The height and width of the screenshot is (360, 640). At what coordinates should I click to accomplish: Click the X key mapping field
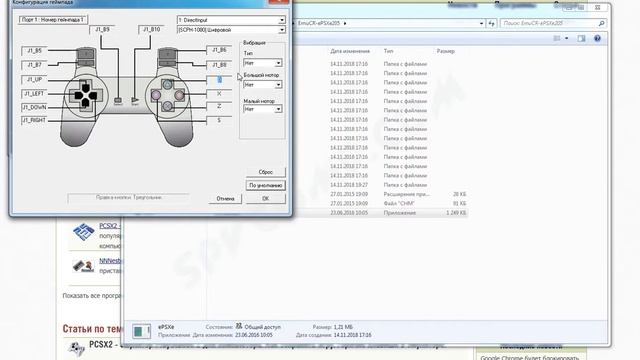pos(219,94)
